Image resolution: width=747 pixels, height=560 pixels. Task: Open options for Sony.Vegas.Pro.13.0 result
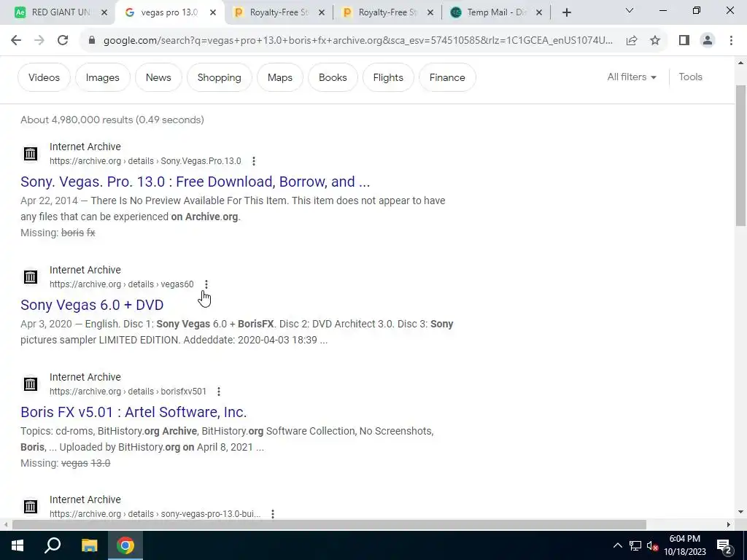pos(254,161)
